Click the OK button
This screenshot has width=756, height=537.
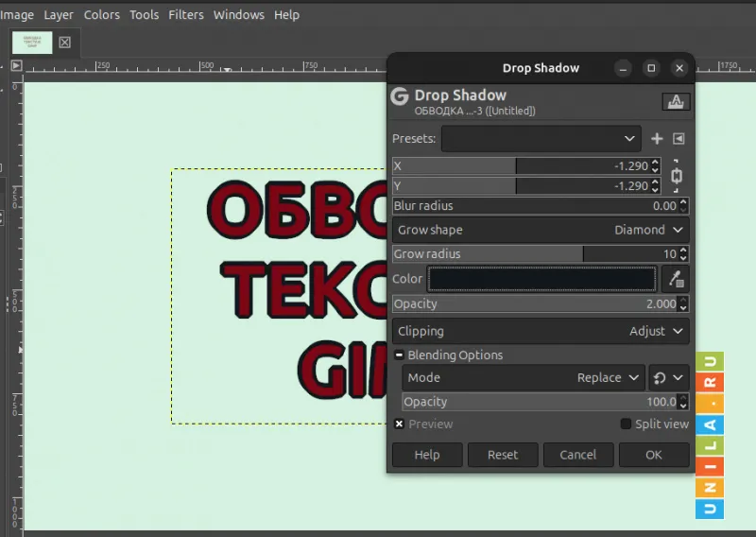[654, 455]
